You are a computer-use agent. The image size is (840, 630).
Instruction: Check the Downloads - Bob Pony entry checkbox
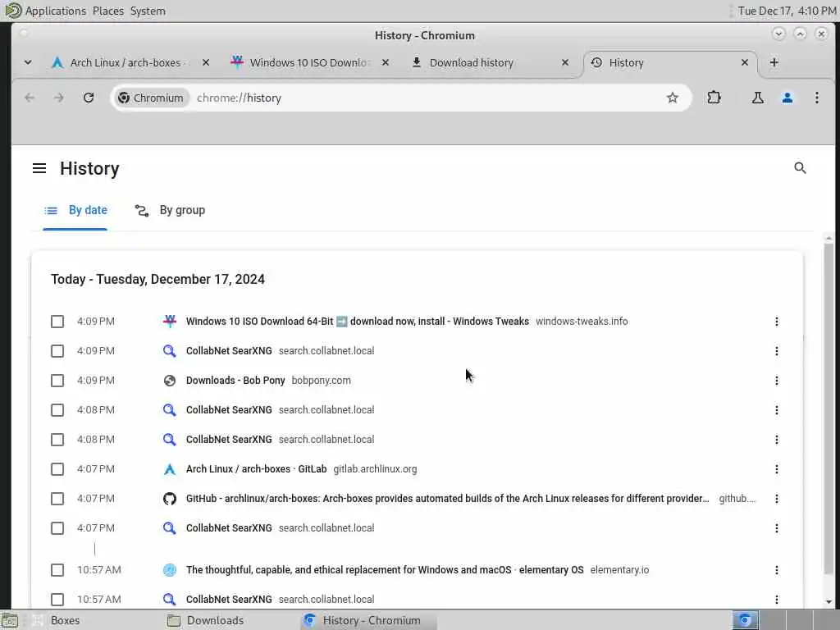pos(57,381)
